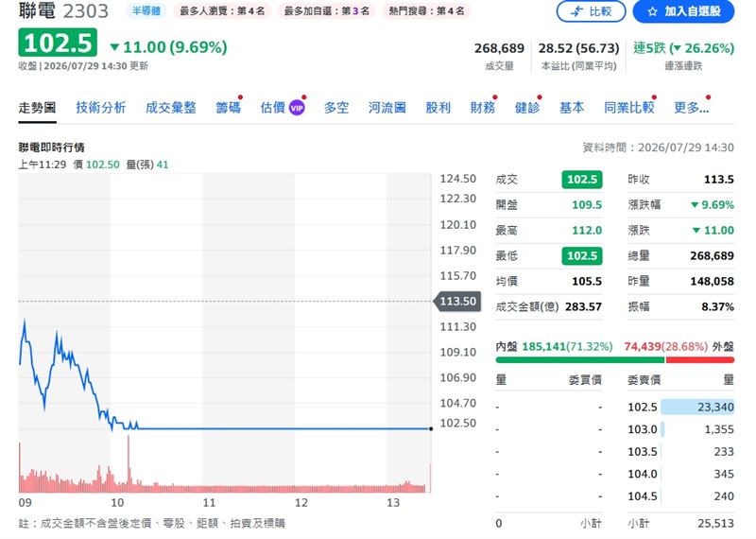The image size is (756, 539).
Task: Click the 成交金額(億) value 283.57
Action: pyautogui.click(x=583, y=306)
